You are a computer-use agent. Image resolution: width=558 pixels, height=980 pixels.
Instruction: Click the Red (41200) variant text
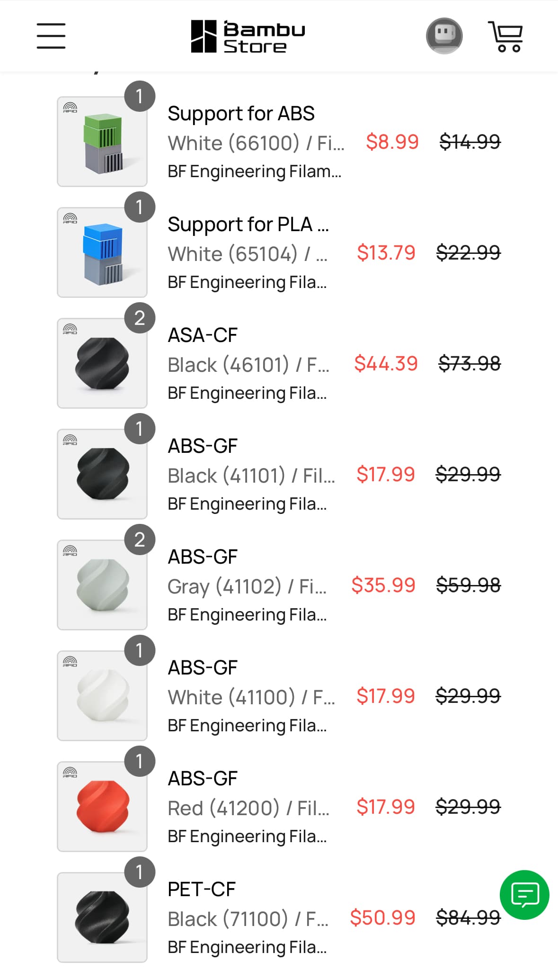click(x=248, y=808)
